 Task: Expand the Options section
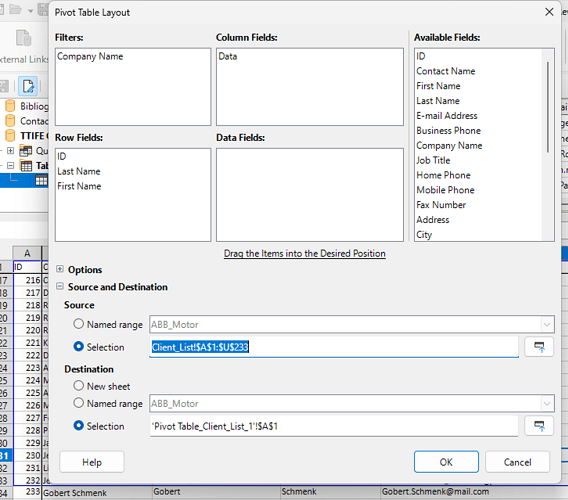(x=60, y=269)
